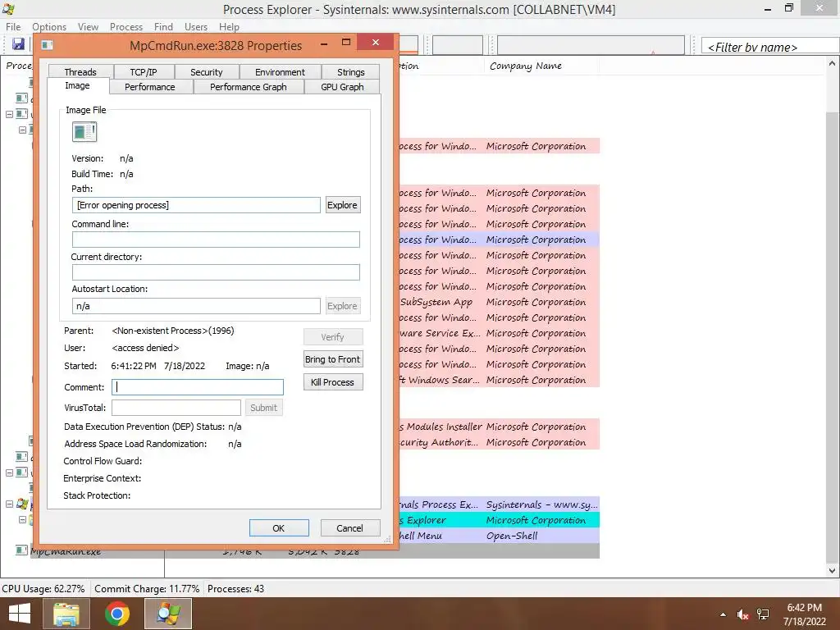The width and height of the screenshot is (840, 630).
Task: Click Cancel in the Properties dialog
Action: pyautogui.click(x=349, y=528)
